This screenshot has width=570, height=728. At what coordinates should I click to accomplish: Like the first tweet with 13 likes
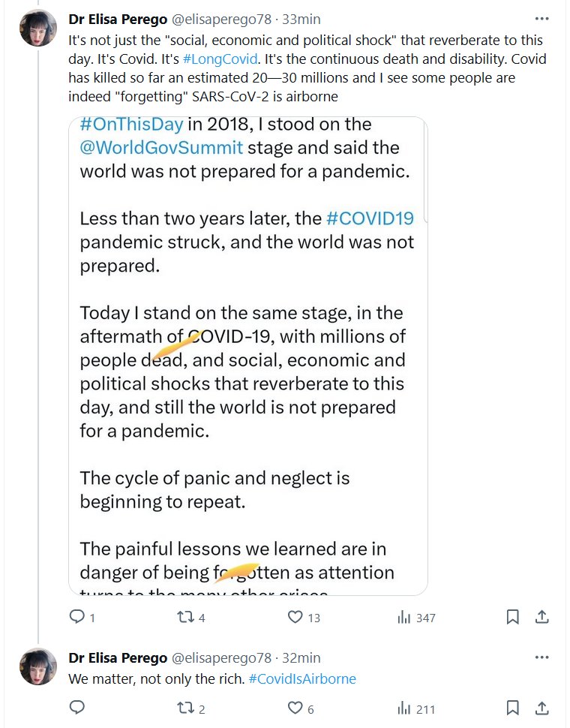tap(295, 617)
